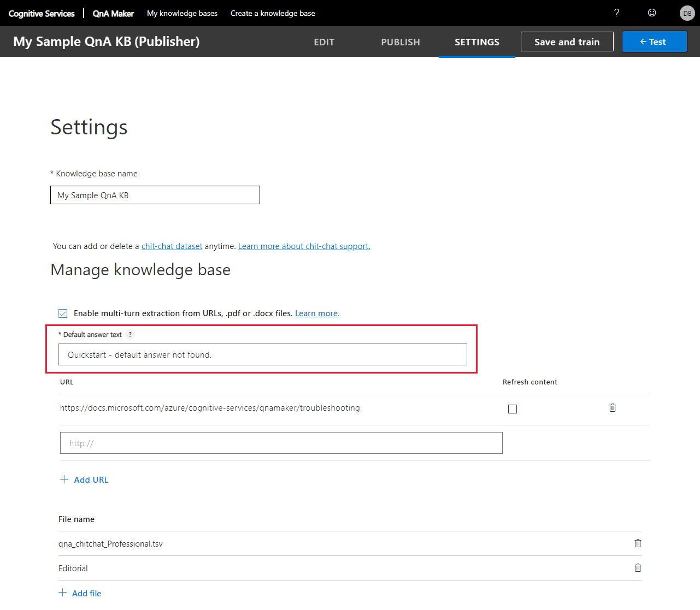This screenshot has width=700, height=610.
Task: Delete the qna_chitchat_Professional.tsv file
Action: (x=637, y=543)
